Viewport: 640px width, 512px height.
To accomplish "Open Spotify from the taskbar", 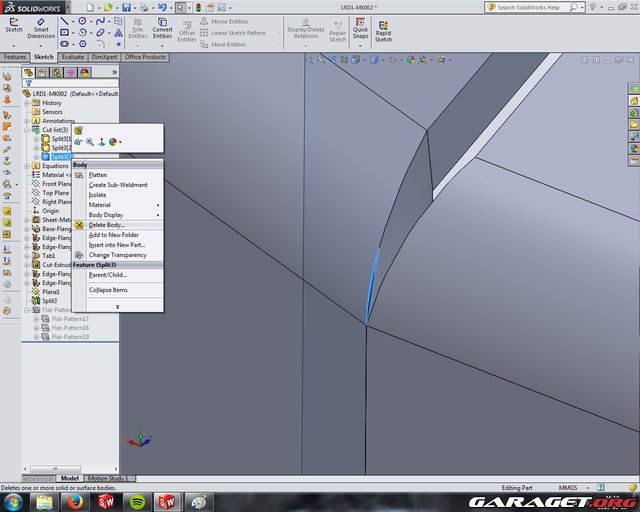I will click(136, 501).
